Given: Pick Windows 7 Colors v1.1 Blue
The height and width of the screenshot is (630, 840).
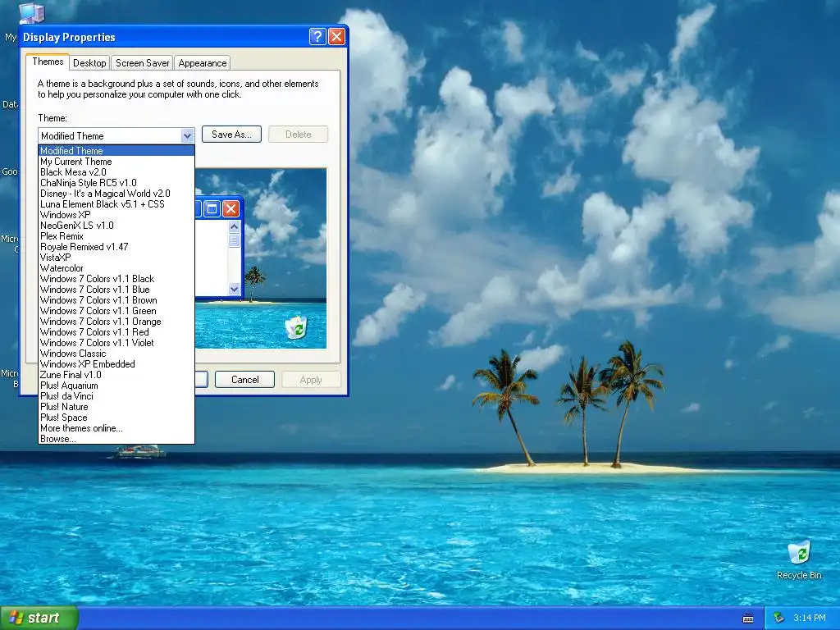Looking at the screenshot, I should point(116,290).
